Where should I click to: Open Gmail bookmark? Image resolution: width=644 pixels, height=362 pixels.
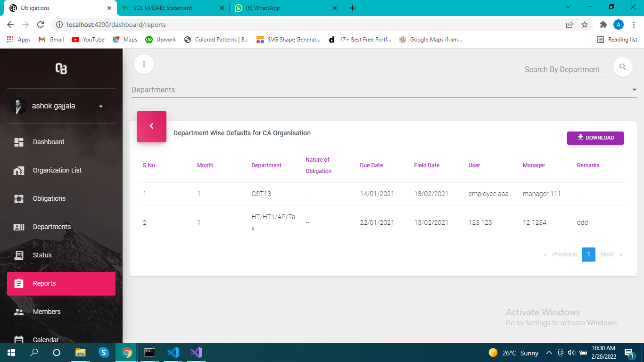click(51, 40)
